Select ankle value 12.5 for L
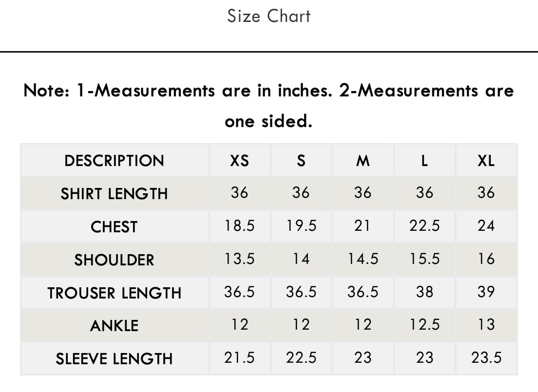The height and width of the screenshot is (392, 538). (424, 324)
